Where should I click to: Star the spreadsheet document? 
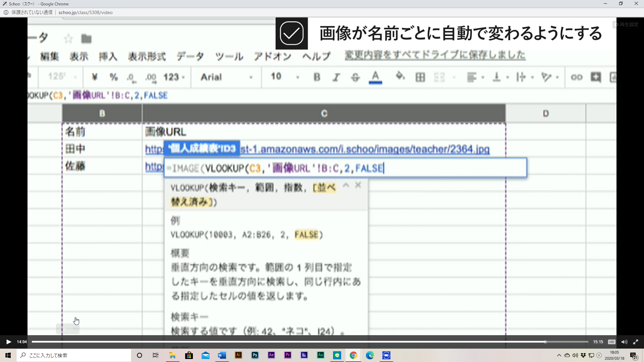pos(68,39)
